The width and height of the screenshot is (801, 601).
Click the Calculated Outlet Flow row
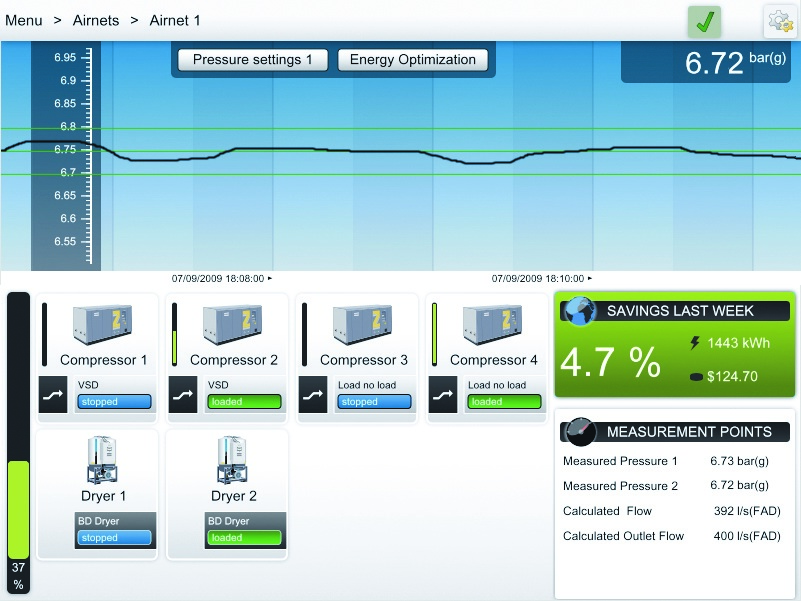[x=672, y=536]
